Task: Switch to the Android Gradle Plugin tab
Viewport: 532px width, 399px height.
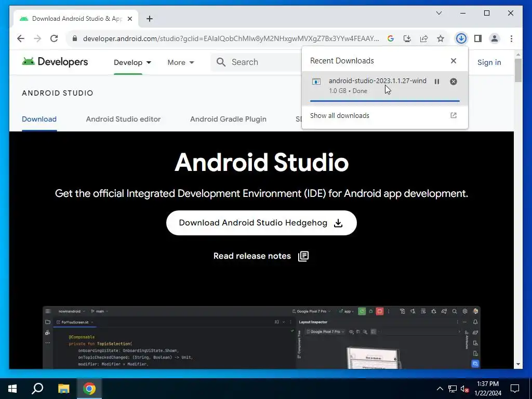Action: coord(228,119)
